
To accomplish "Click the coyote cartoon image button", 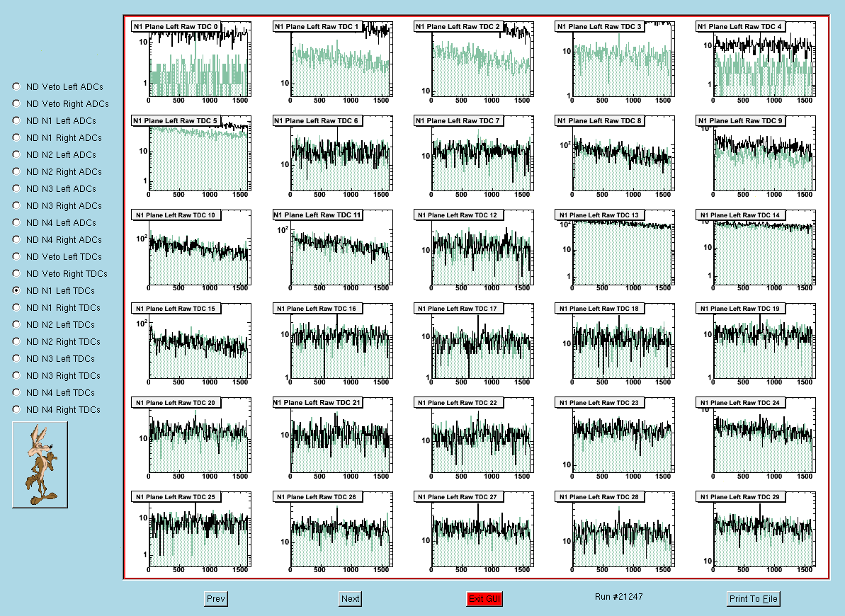I will tap(40, 464).
